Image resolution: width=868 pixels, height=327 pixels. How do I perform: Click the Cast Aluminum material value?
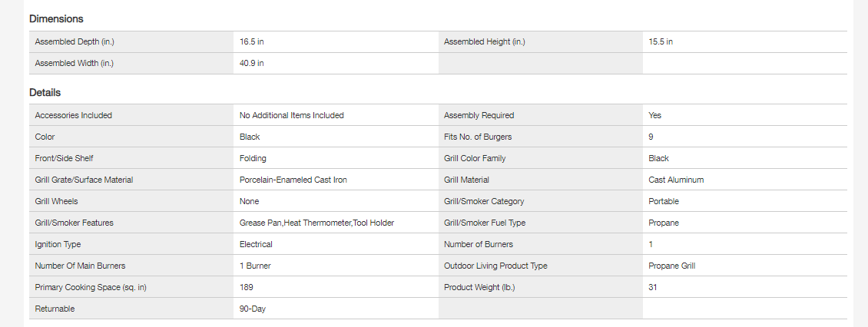[676, 180]
